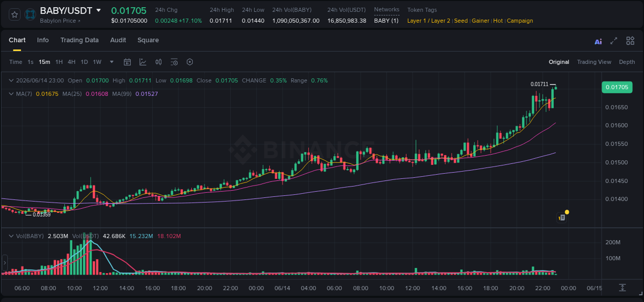Screen dimensions: 644x302
Task: Select the 1H interval
Action: tap(59, 62)
